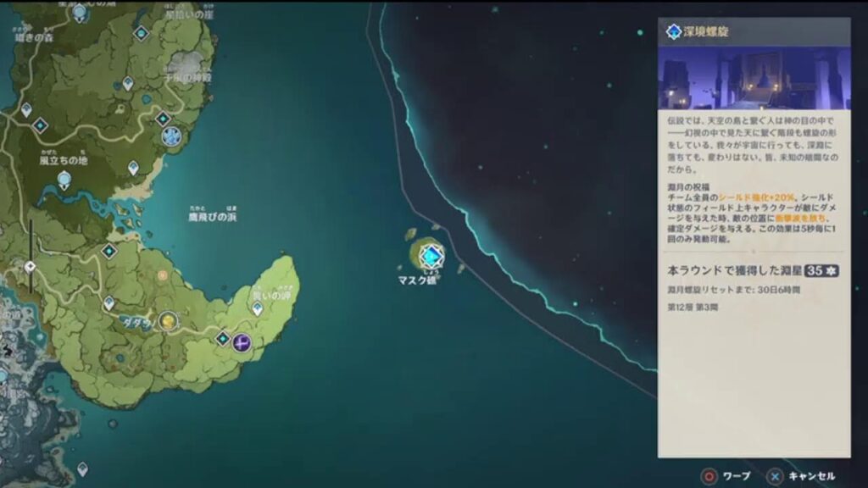This screenshot has height=488, width=868.
Task: Click teleport waypoint south of 鷹飛びの浜 label
Action: point(109,251)
